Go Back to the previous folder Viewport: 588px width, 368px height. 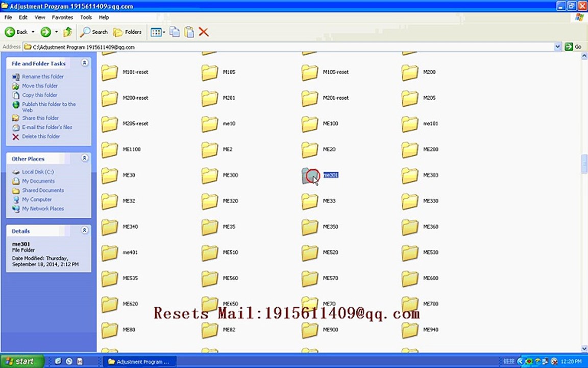pyautogui.click(x=16, y=32)
